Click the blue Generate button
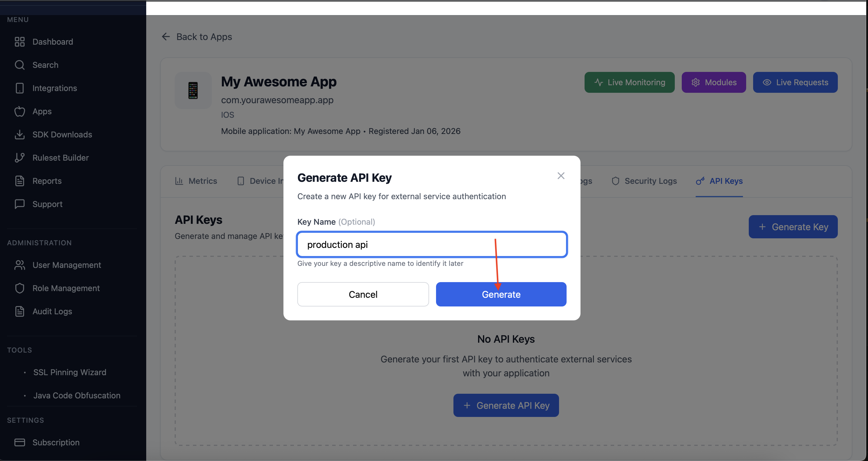868x461 pixels. click(x=501, y=294)
